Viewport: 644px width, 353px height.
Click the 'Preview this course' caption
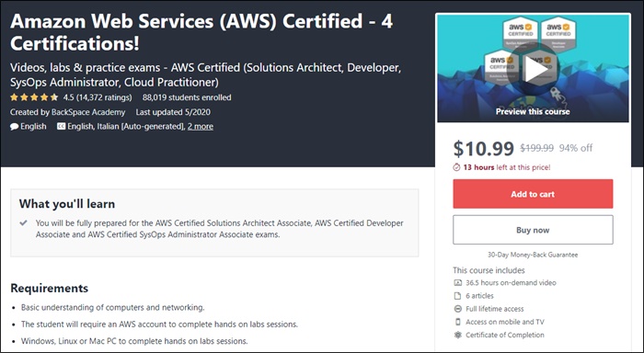point(533,111)
